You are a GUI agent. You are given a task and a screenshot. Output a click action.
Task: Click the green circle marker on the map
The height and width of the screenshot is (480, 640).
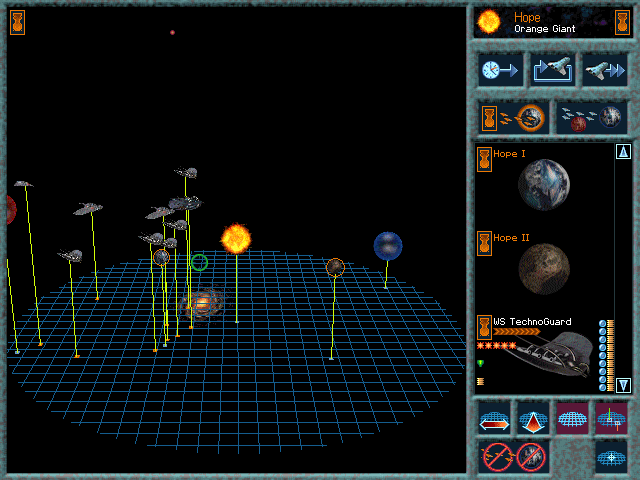(x=200, y=262)
